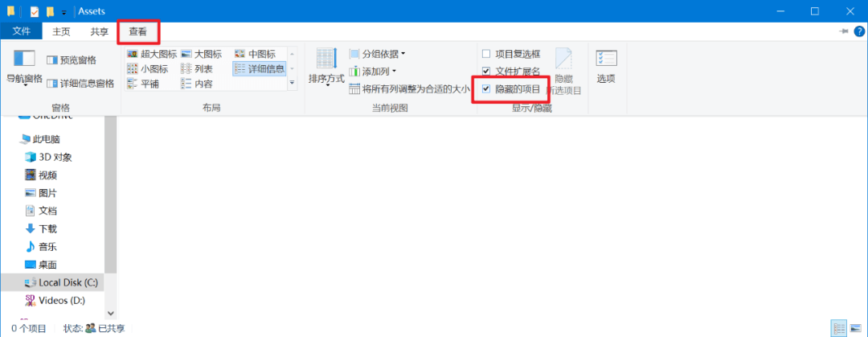Switch to large thumbnails via status bar icon
This screenshot has height=337, width=868.
click(855, 328)
